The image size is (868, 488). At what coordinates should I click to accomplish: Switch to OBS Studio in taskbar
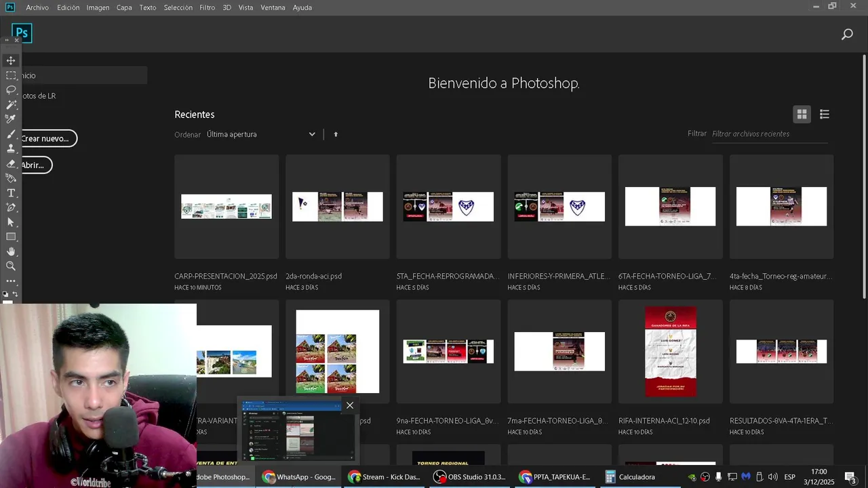pyautogui.click(x=470, y=477)
